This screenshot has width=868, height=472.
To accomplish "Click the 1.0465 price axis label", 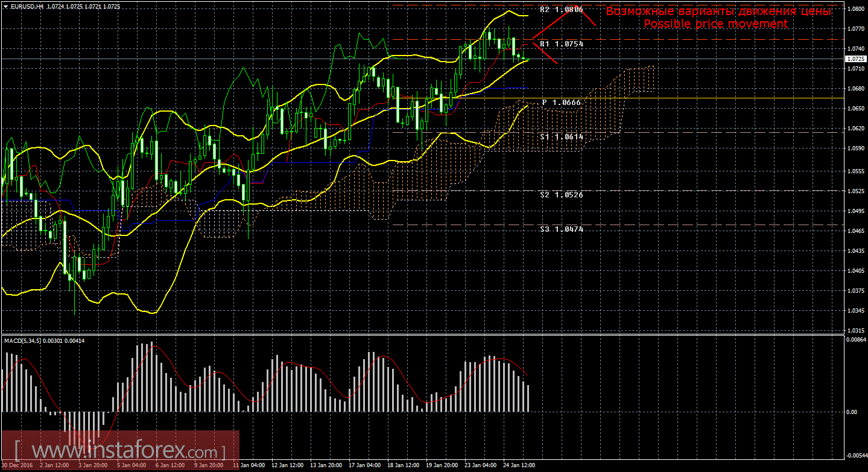I will pos(855,231).
